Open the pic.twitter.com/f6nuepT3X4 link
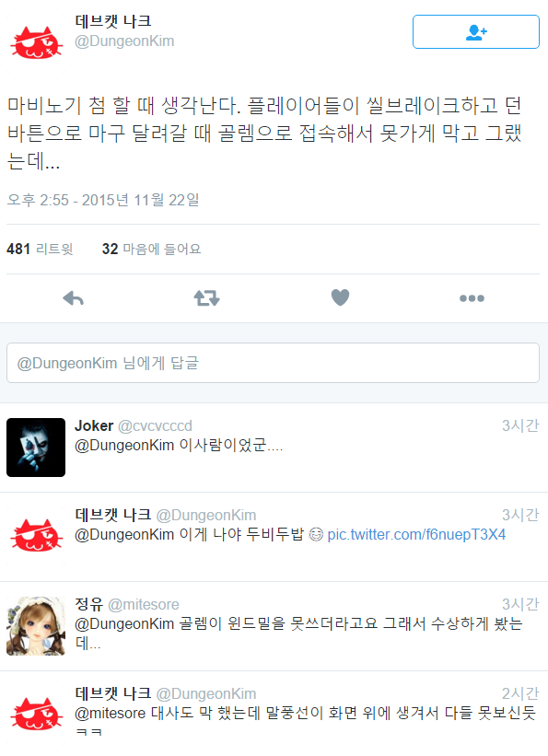This screenshot has height=756, width=548. coord(416,535)
